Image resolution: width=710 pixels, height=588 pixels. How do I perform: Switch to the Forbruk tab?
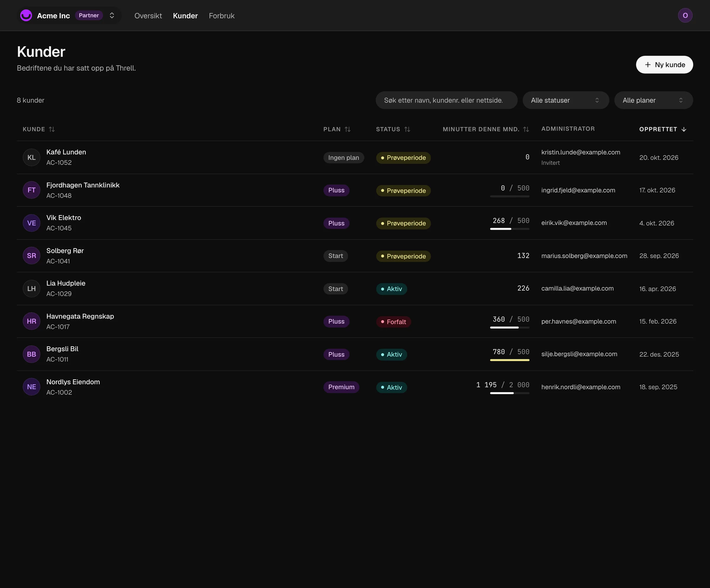[x=222, y=16]
